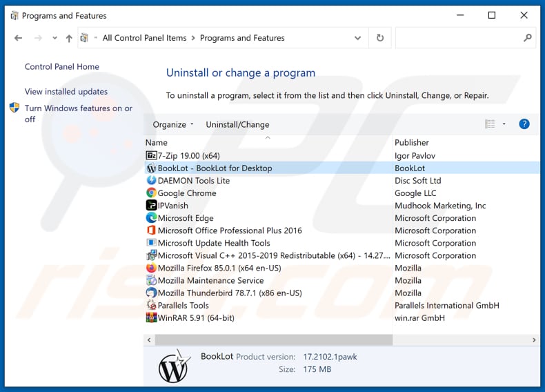Click Mudhook Marketing, Inc publisher cell
This screenshot has width=545, height=392.
440,206
